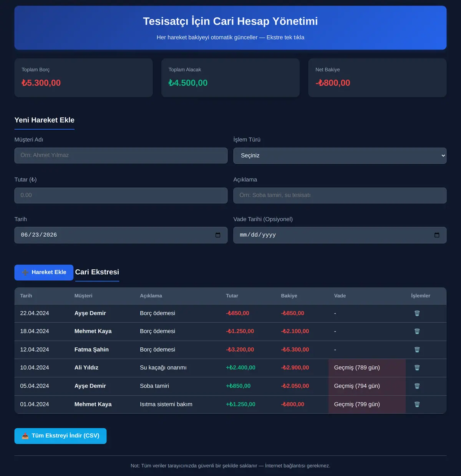Image resolution: width=461 pixels, height=476 pixels.
Task: Click the Müşteri column header
Action: (83, 296)
